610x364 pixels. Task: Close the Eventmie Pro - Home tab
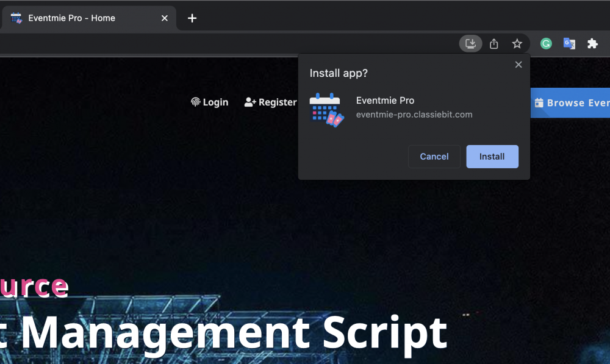[165, 18]
